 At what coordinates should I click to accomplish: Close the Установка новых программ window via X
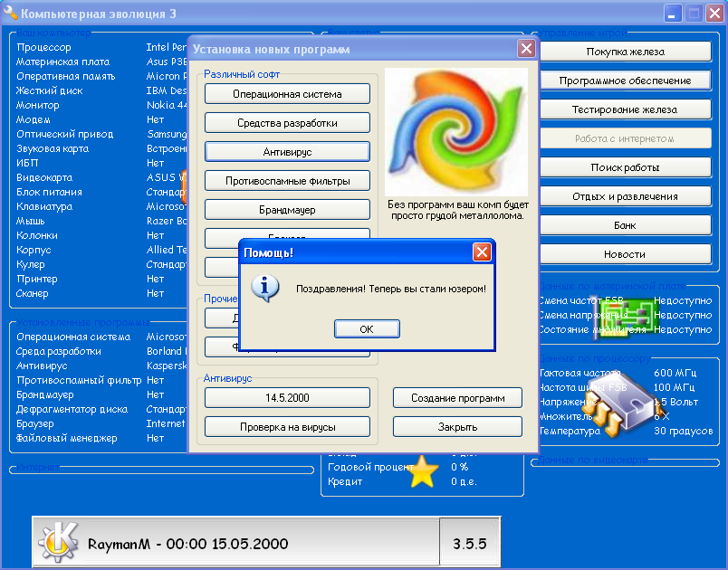click(526, 49)
